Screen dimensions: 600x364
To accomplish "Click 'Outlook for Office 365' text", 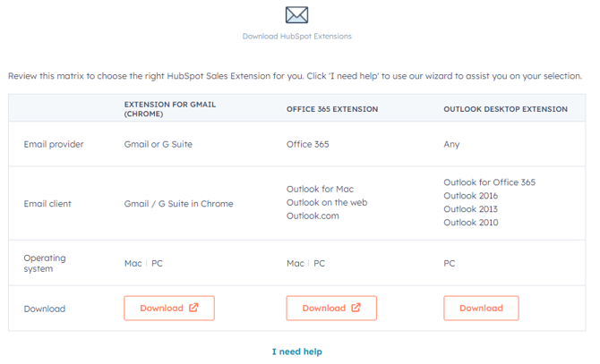I will [x=490, y=182].
